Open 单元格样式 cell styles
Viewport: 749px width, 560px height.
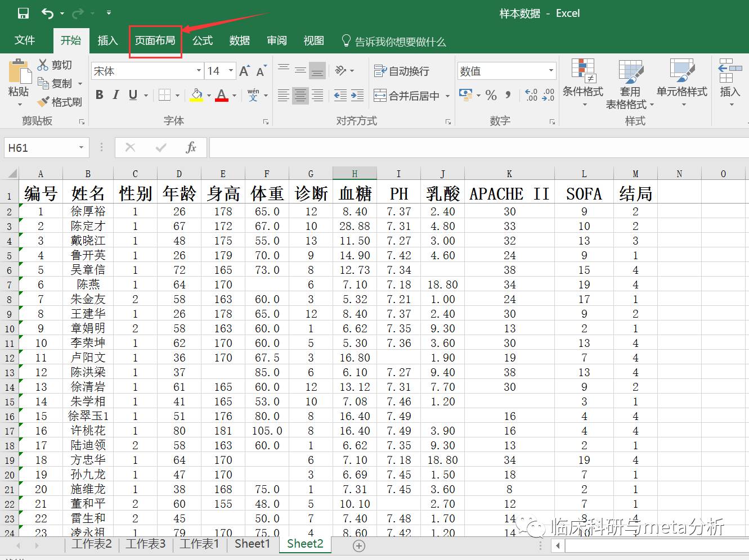coord(682,82)
